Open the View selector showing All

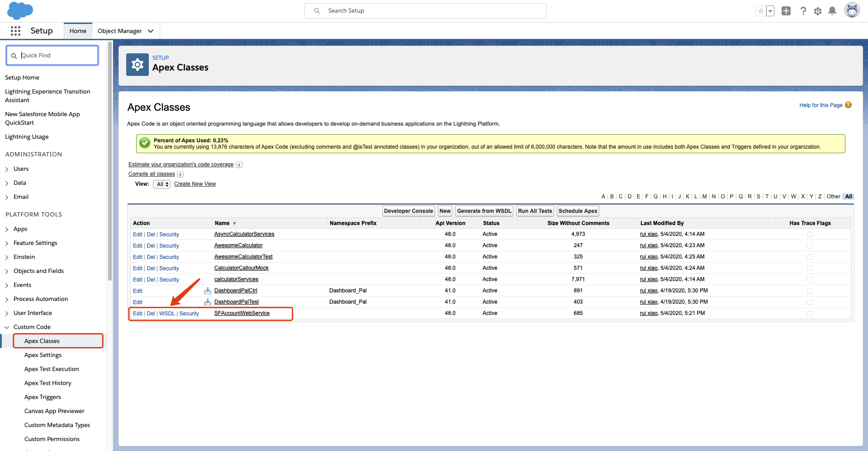(x=161, y=184)
